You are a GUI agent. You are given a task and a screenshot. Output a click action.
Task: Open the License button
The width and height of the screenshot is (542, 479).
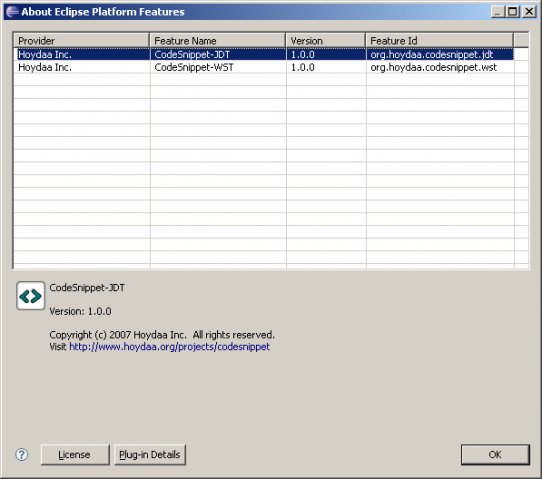[75, 454]
